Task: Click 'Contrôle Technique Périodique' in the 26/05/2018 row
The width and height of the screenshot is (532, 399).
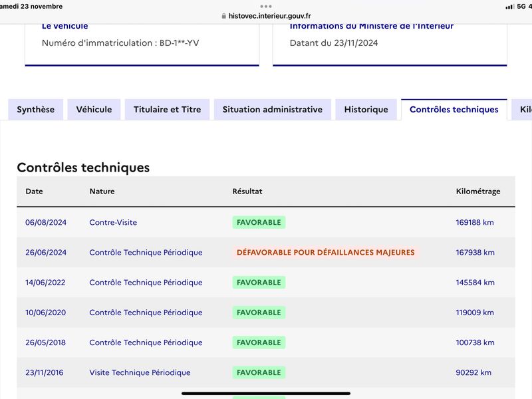Action: (x=146, y=342)
